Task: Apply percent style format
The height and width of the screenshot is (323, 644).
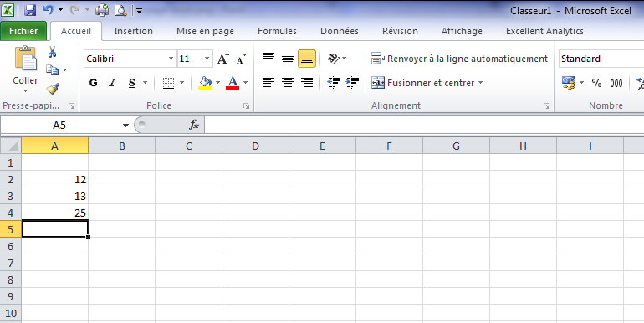Action: click(596, 83)
